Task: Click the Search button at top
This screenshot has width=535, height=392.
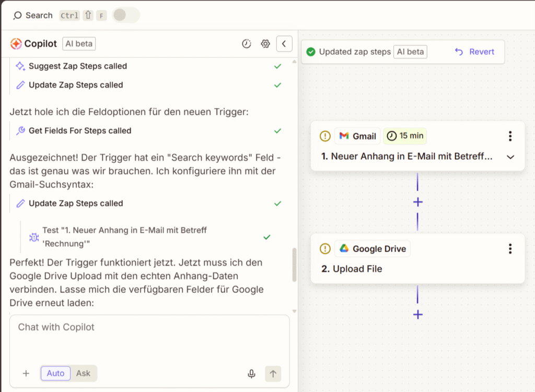Action: [x=33, y=15]
